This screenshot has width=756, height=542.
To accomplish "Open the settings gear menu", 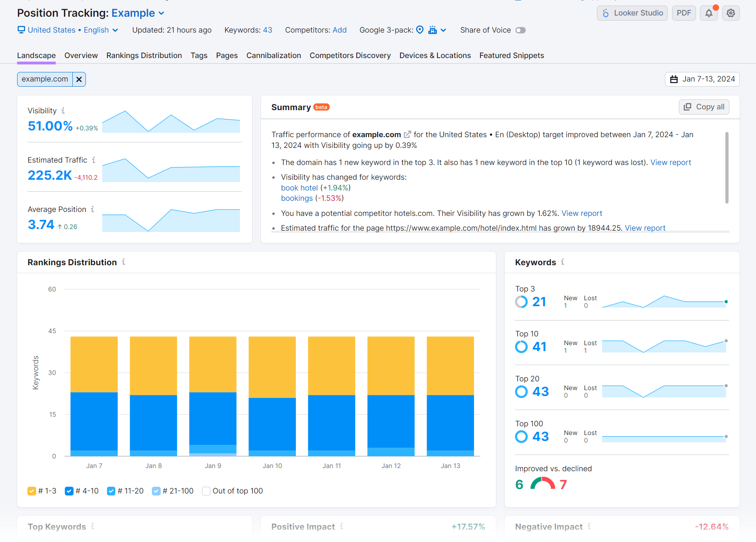I will (x=731, y=13).
